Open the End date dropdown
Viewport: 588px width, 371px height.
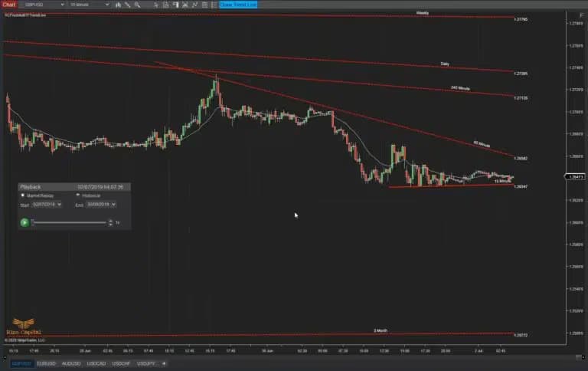click(x=115, y=205)
